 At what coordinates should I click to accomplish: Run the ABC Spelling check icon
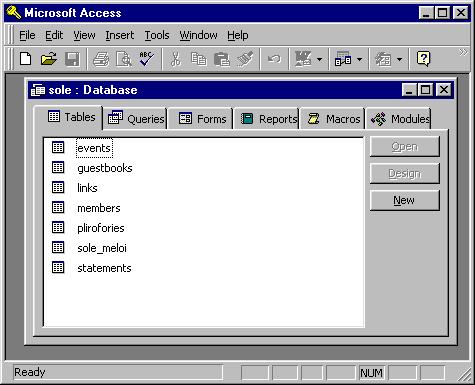[x=146, y=59]
